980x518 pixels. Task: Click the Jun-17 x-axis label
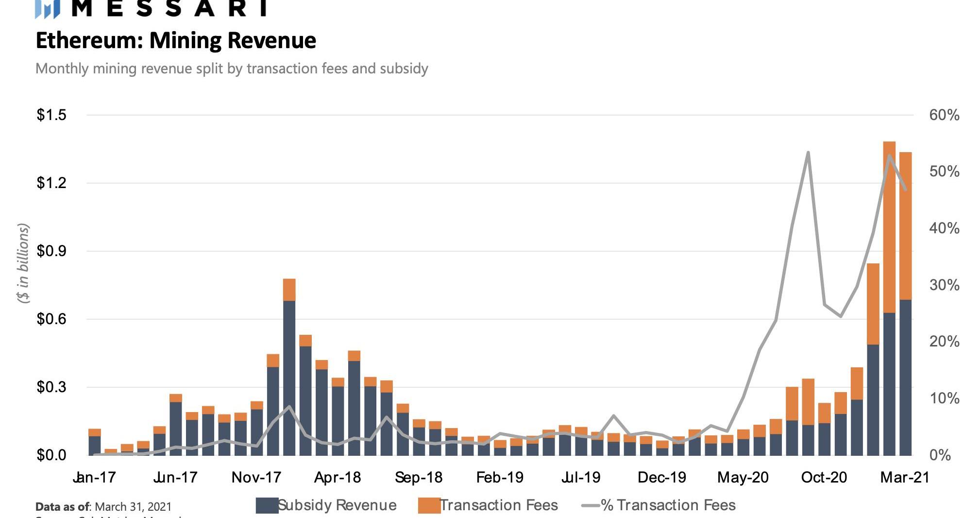point(175,478)
